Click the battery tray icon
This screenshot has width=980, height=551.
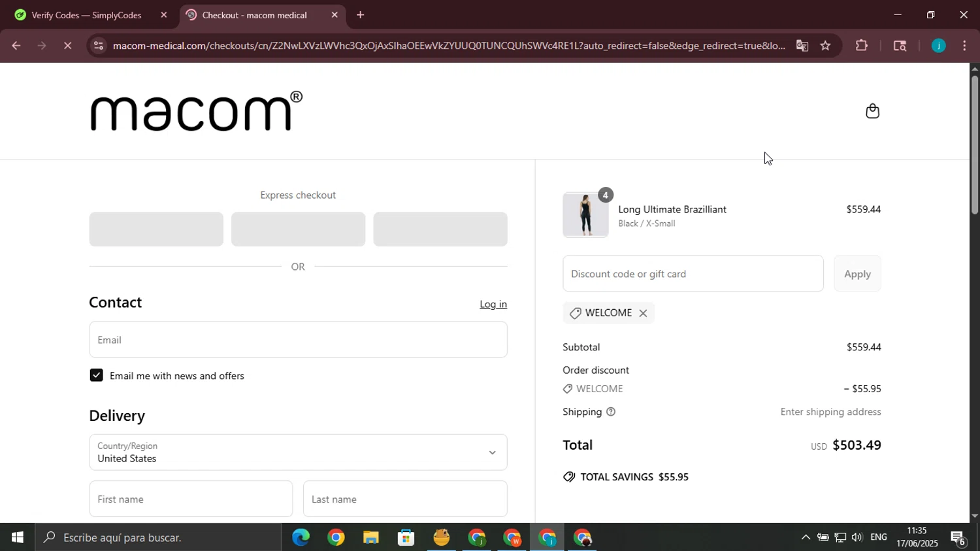coord(823,537)
